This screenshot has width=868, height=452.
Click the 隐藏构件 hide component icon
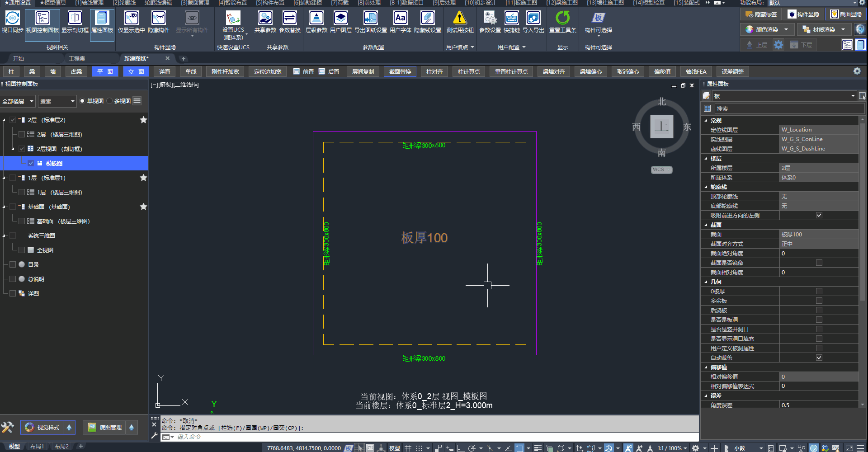tap(158, 19)
